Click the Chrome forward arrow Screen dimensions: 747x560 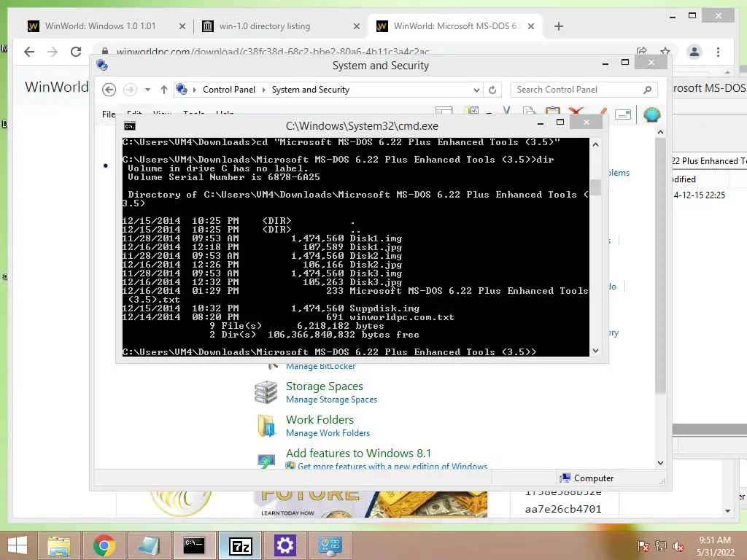point(53,52)
